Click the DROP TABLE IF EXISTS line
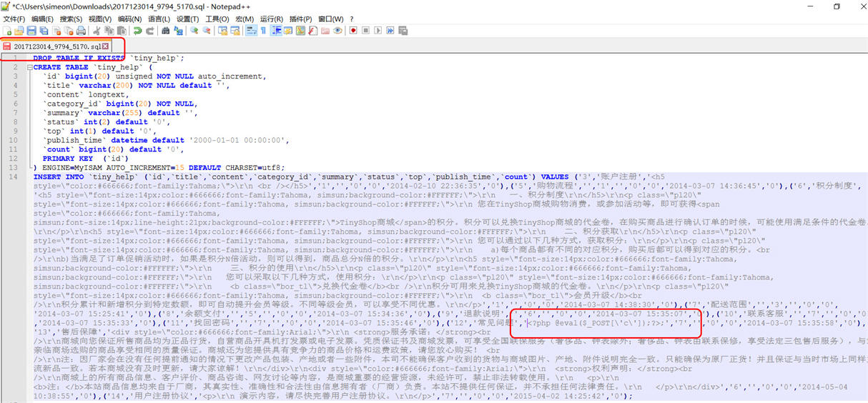The image size is (868, 403). click(109, 58)
